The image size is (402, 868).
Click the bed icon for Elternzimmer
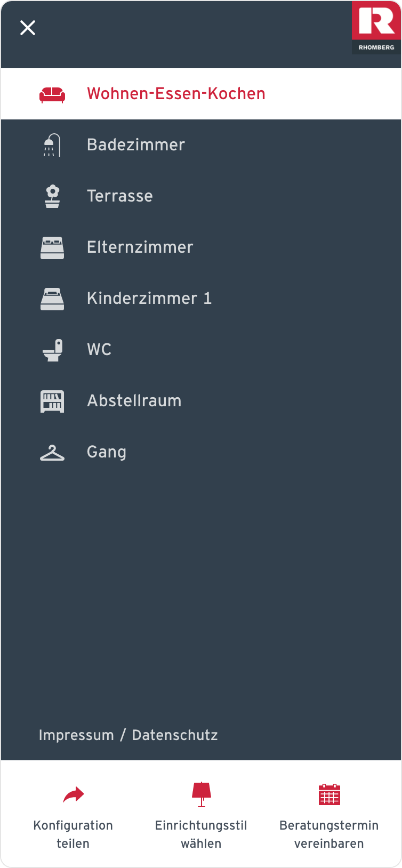coord(52,247)
